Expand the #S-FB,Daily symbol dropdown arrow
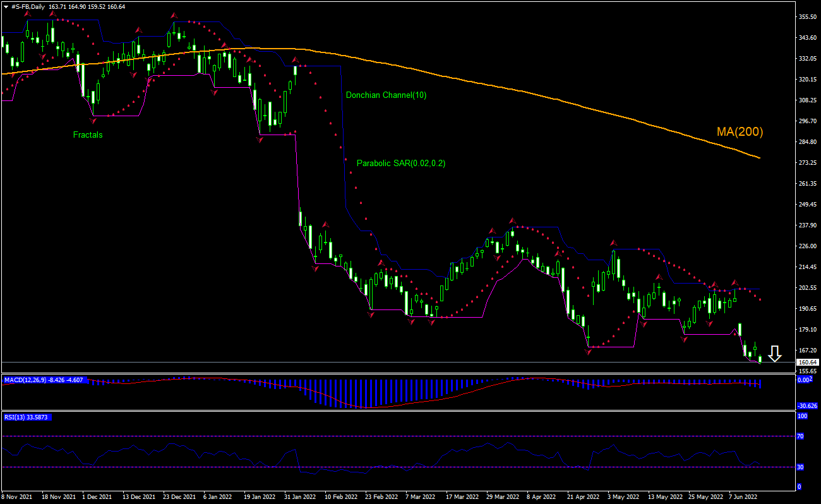 click(5, 5)
